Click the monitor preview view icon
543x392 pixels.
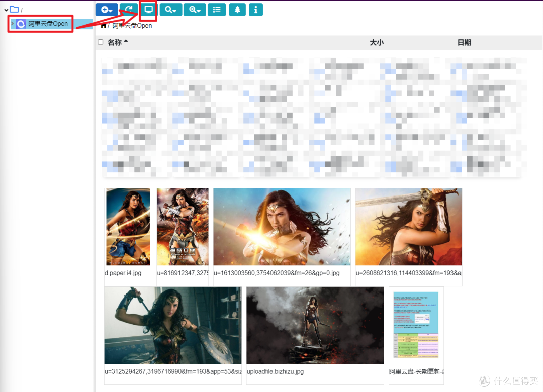coord(148,10)
